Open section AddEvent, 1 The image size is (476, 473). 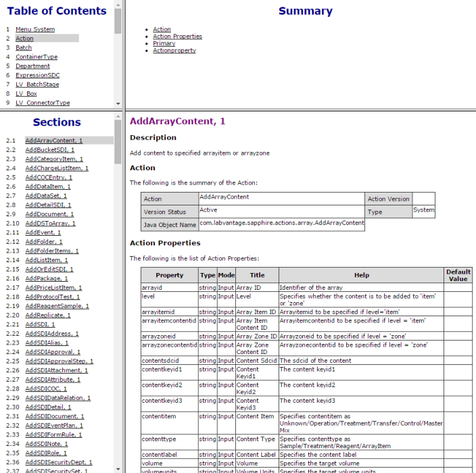[43, 232]
